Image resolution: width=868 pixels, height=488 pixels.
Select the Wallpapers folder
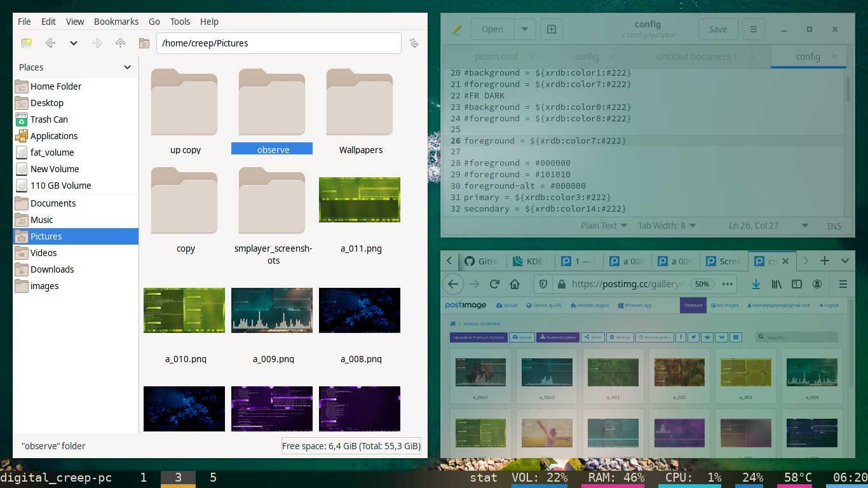coord(360,112)
